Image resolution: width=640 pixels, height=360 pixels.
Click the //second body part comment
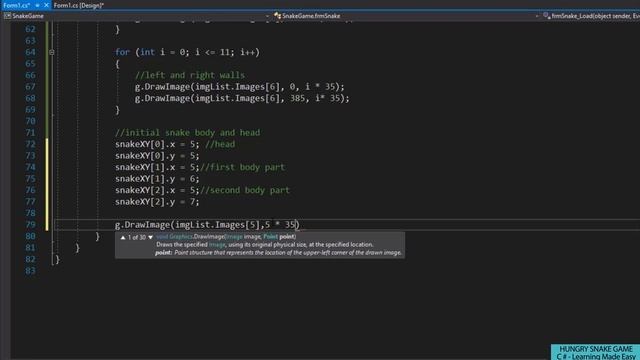(x=245, y=190)
